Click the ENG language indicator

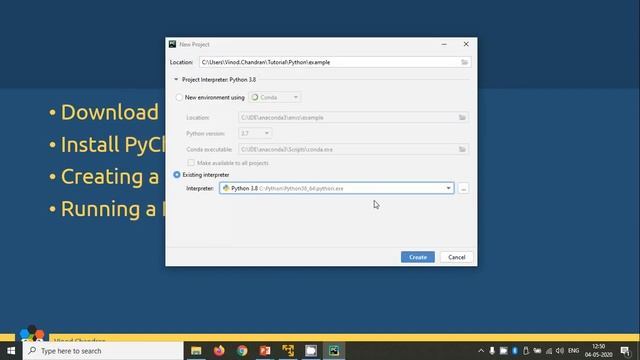coord(573,351)
